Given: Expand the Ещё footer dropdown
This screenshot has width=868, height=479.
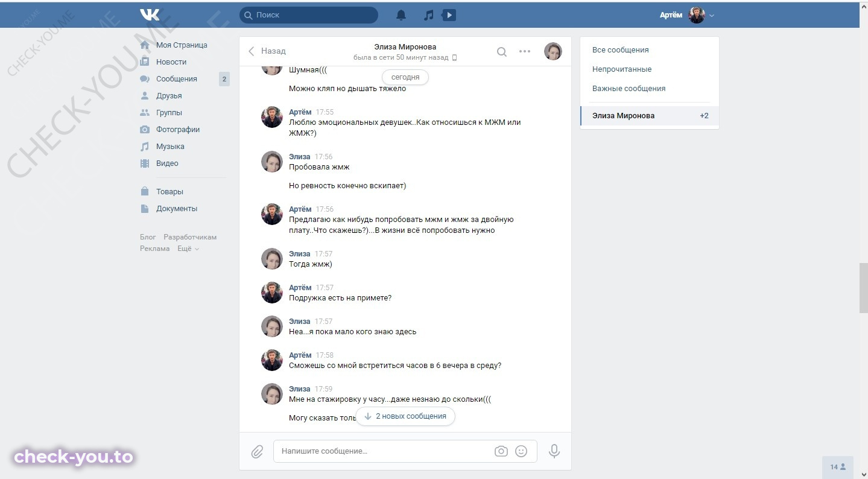Looking at the screenshot, I should (x=188, y=249).
